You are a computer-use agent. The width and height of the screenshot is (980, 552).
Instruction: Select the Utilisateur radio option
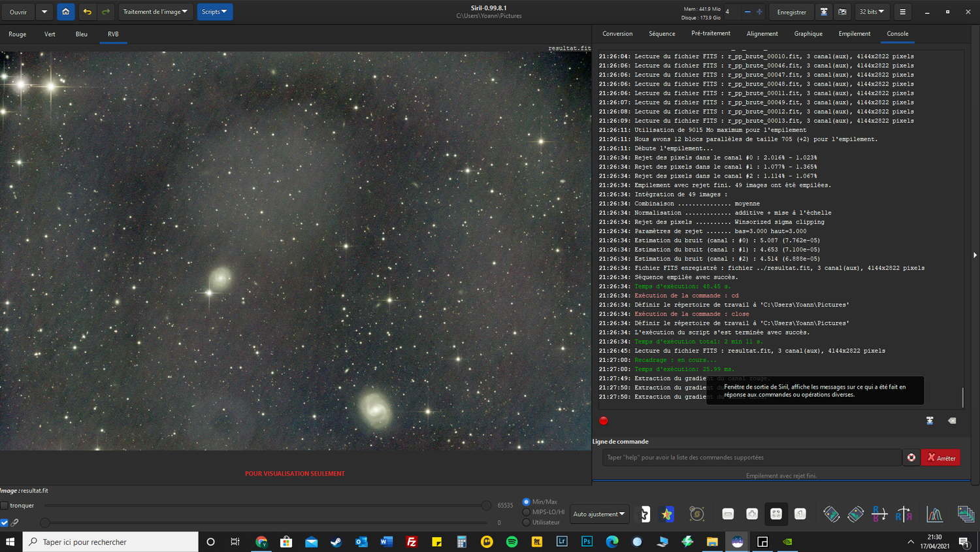click(527, 522)
